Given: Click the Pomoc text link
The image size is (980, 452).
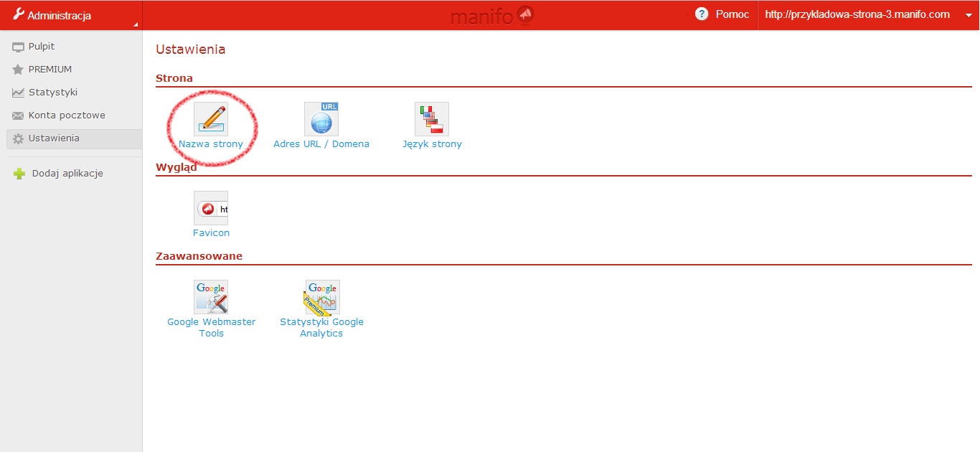Looking at the screenshot, I should (x=732, y=14).
